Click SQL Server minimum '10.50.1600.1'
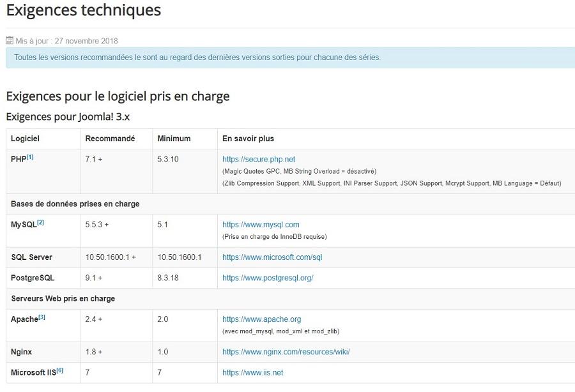Image resolution: width=575 pixels, height=392 pixels. pyautogui.click(x=180, y=257)
